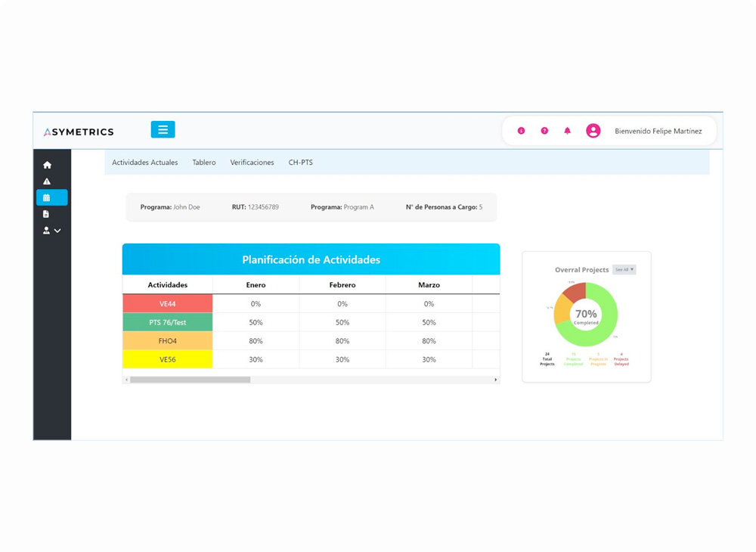The width and height of the screenshot is (756, 552).
Task: Select the green PTS 76/Test activity row
Action: pyautogui.click(x=168, y=322)
